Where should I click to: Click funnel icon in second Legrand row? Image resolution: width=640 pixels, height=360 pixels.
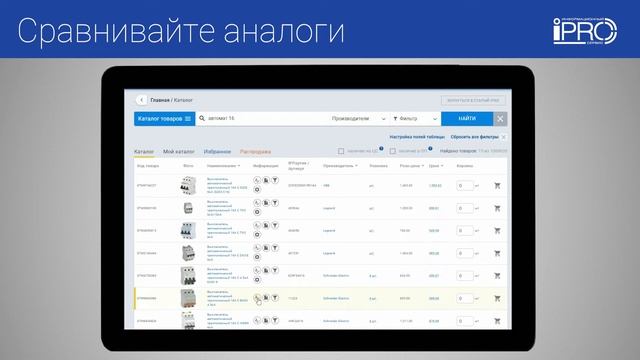(x=275, y=225)
